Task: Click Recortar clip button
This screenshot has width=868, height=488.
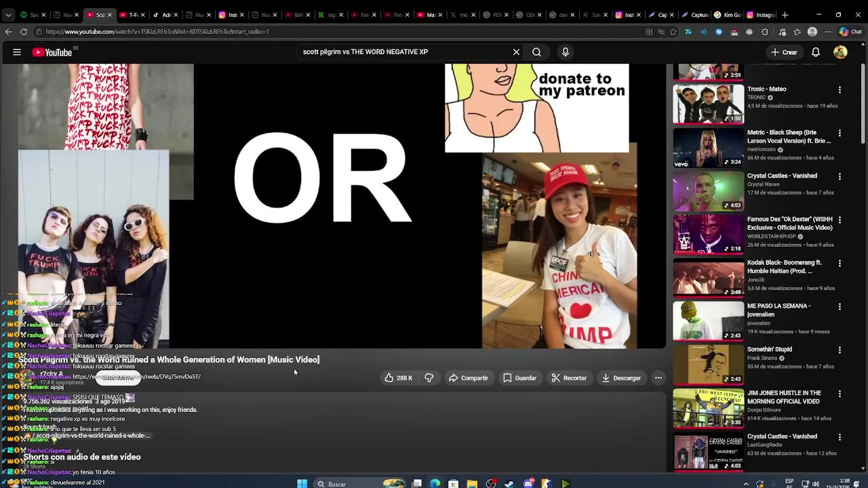Action: pyautogui.click(x=568, y=378)
